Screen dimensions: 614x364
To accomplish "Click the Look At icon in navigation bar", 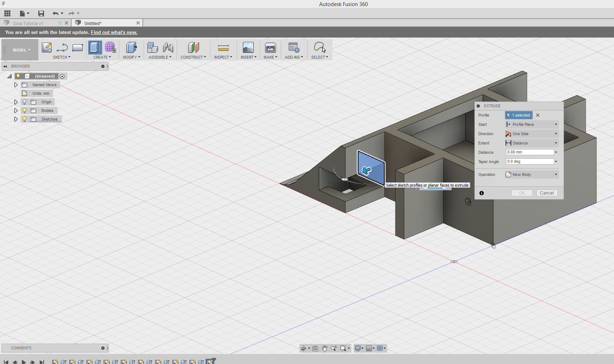I will (x=315, y=348).
